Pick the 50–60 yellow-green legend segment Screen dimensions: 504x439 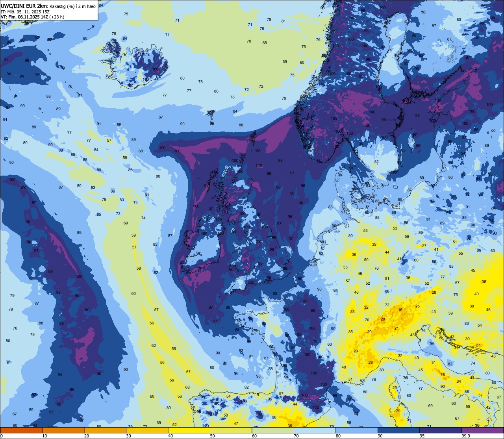click(x=231, y=430)
